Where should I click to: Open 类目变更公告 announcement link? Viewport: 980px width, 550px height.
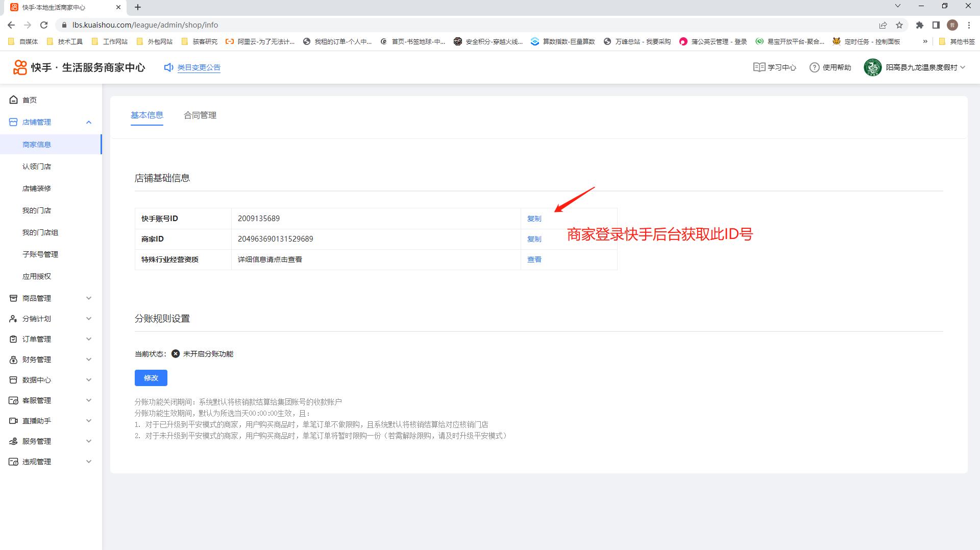click(x=199, y=67)
